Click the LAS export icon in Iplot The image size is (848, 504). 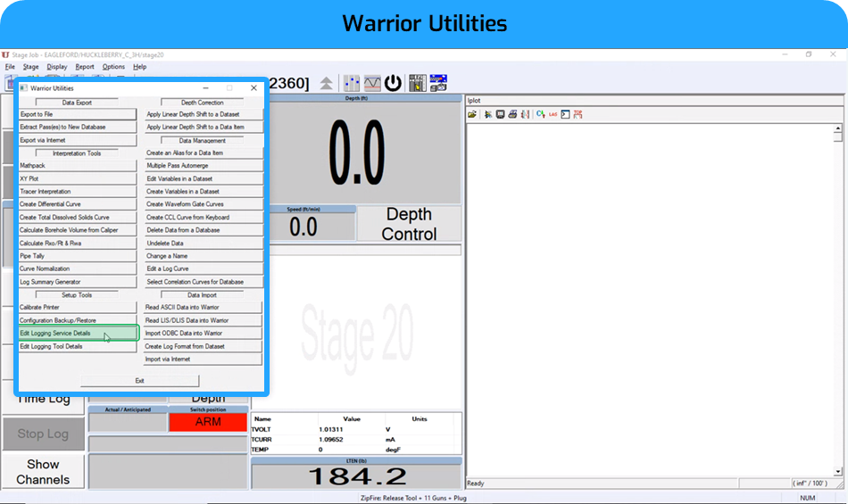(553, 114)
